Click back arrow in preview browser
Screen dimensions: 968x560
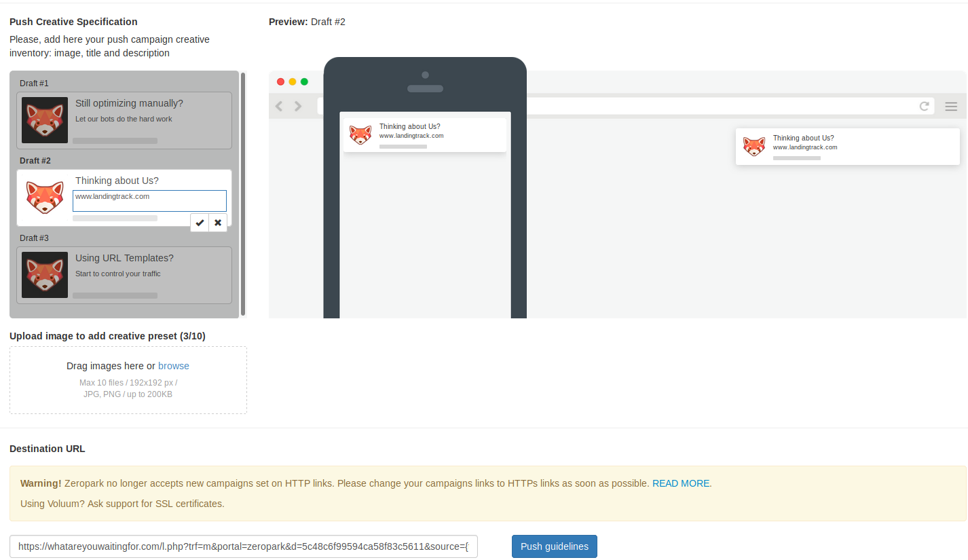[279, 106]
